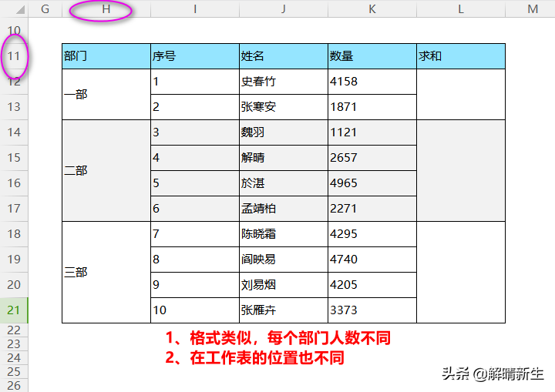The width and height of the screenshot is (555, 392).
Task: Select row 15 header
Action: point(14,158)
